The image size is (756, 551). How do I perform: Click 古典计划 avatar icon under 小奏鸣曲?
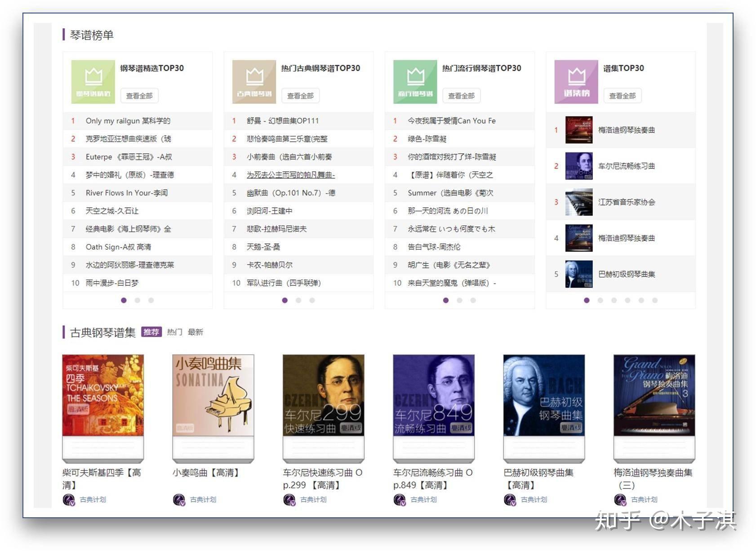179,499
